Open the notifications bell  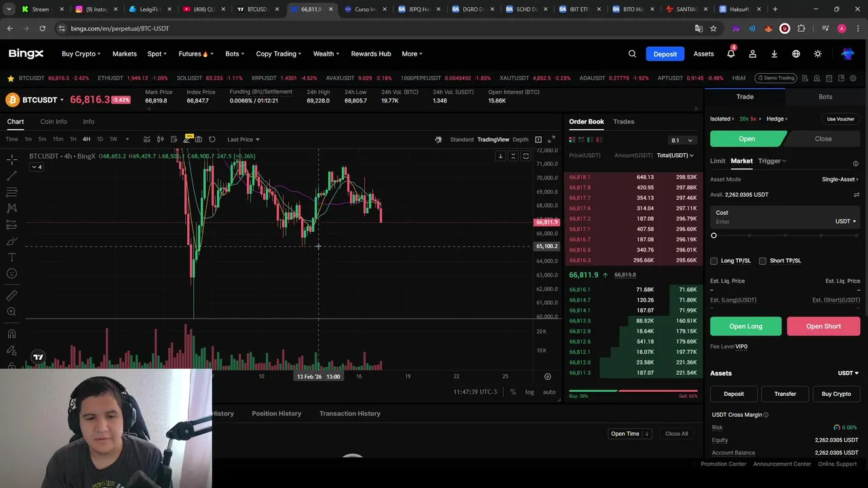click(730, 54)
